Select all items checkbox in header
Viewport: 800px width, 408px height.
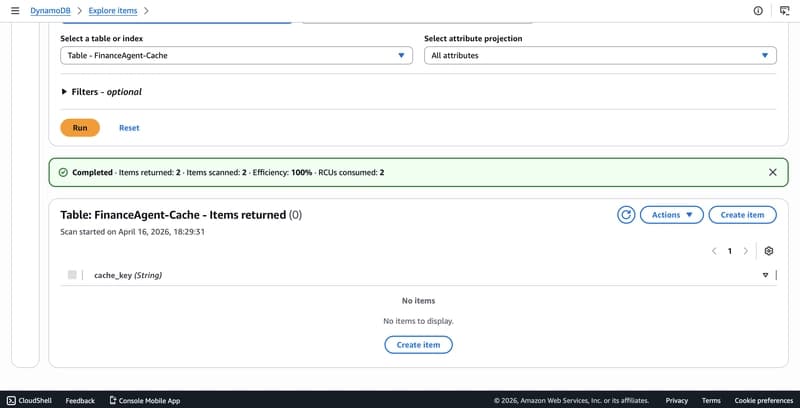click(x=72, y=275)
